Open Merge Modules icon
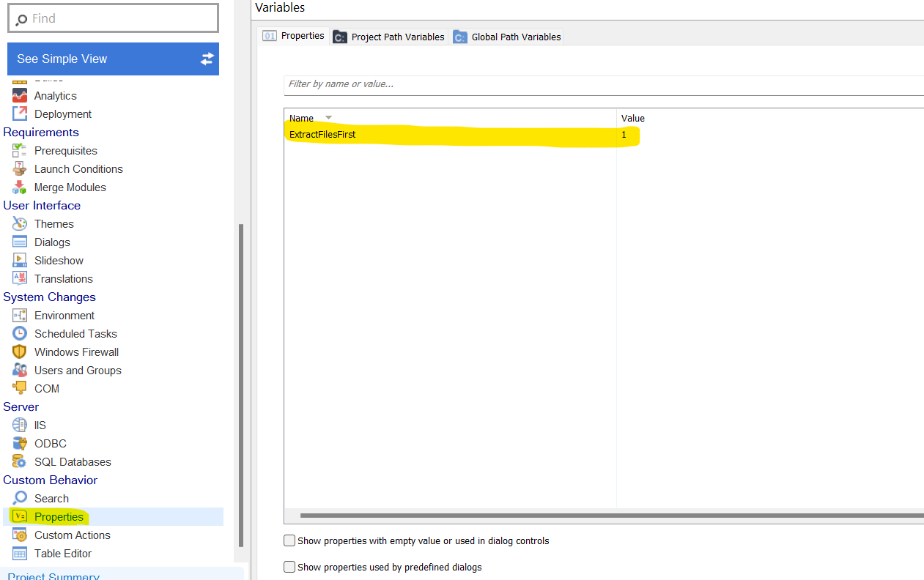Viewport: 924px width, 580px height. (20, 187)
